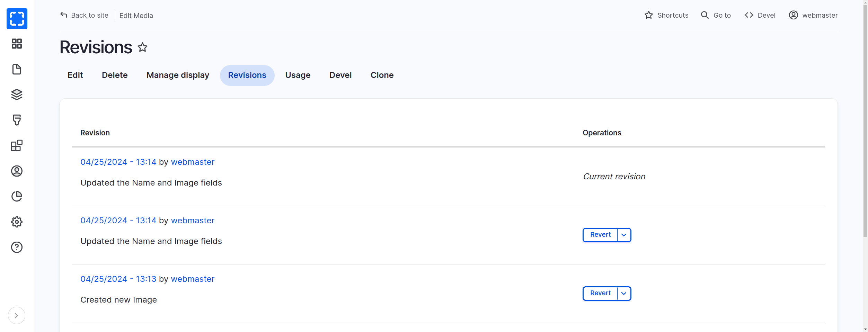Open the People user icon in sidebar
868x332 pixels.
tap(17, 171)
